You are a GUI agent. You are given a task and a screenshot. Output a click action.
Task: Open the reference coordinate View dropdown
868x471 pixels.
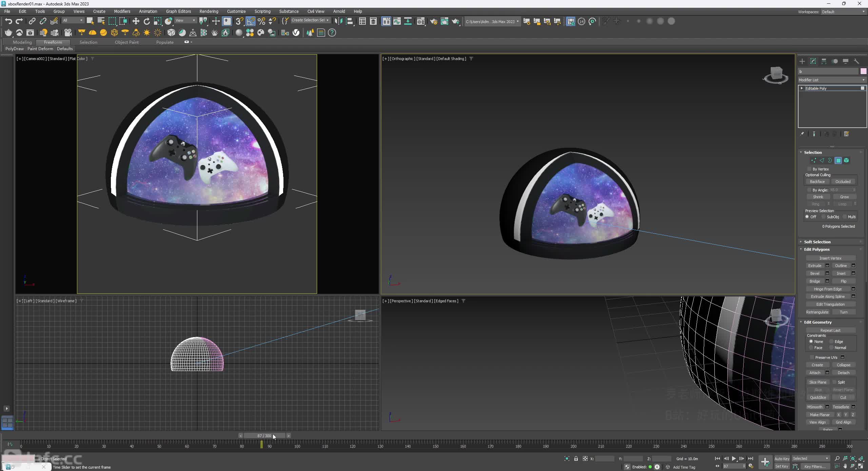tap(185, 21)
